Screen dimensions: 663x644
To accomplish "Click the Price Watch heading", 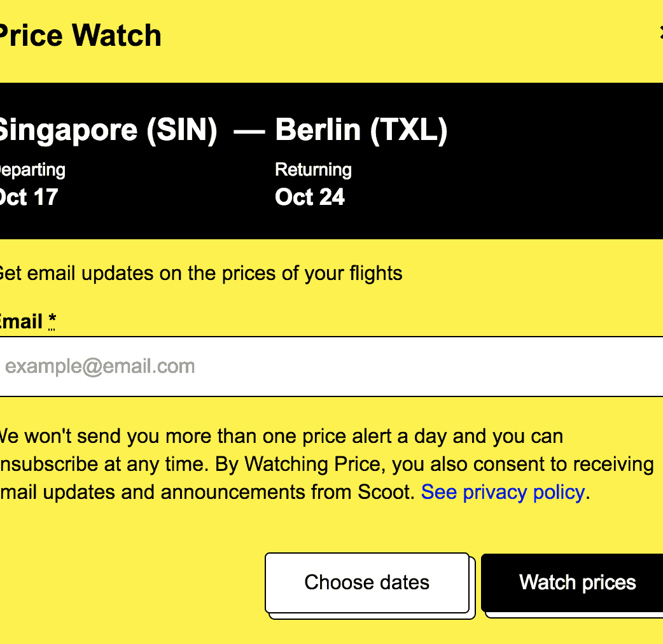I will click(x=79, y=36).
